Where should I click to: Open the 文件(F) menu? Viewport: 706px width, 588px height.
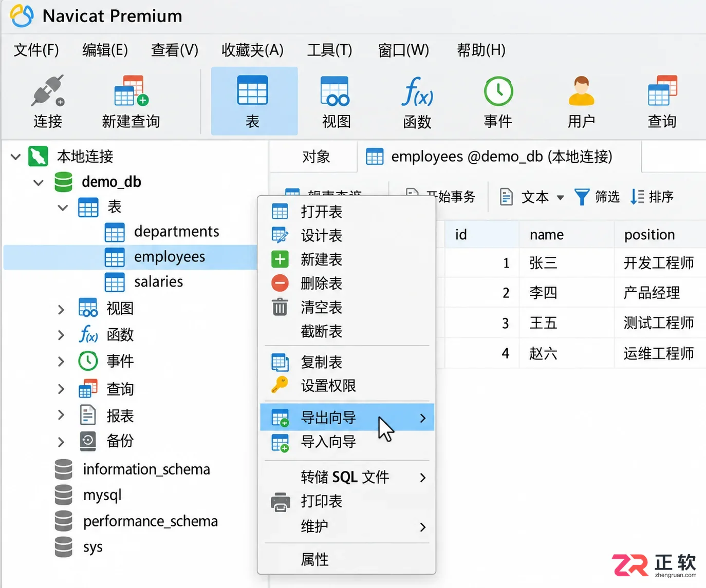click(x=36, y=50)
